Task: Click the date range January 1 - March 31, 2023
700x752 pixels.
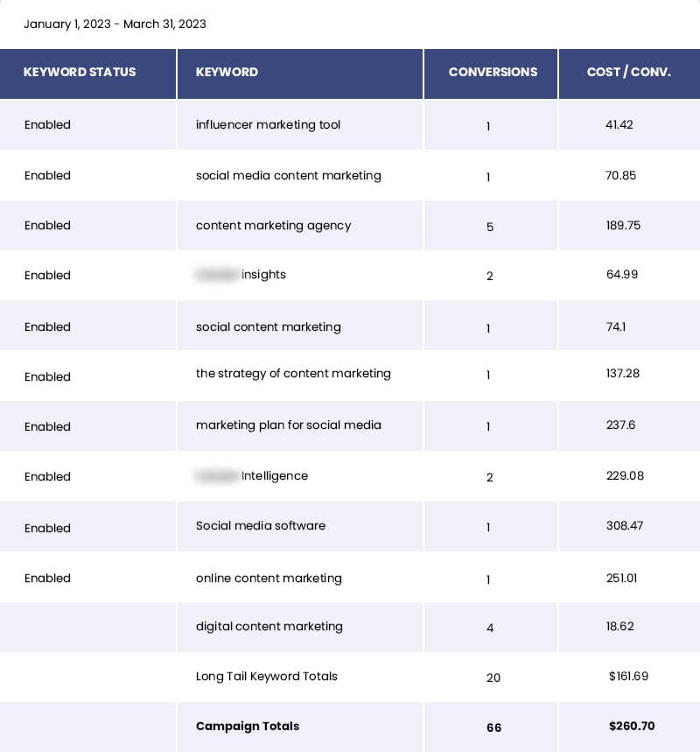Action: [x=115, y=24]
